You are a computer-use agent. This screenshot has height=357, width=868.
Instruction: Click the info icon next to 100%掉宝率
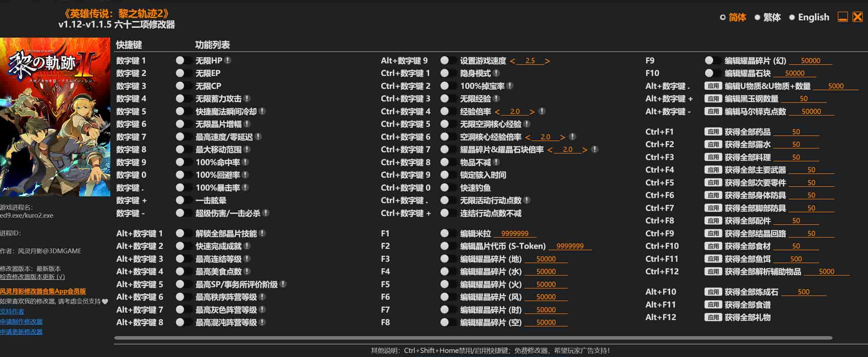tap(510, 86)
